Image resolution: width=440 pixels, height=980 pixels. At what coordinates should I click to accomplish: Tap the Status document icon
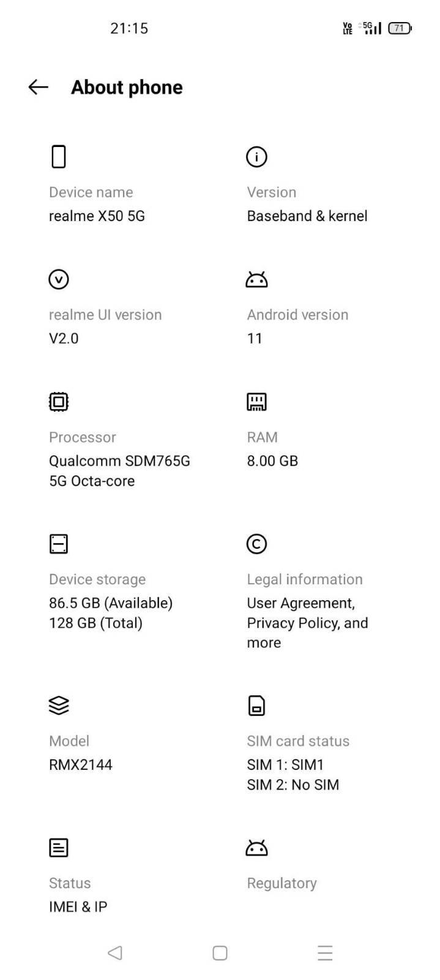(x=59, y=848)
